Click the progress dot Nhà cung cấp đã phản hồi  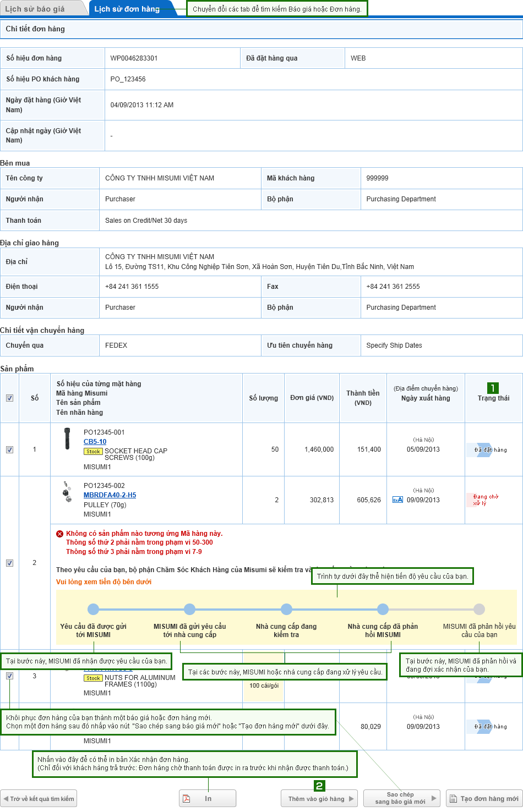point(383,609)
